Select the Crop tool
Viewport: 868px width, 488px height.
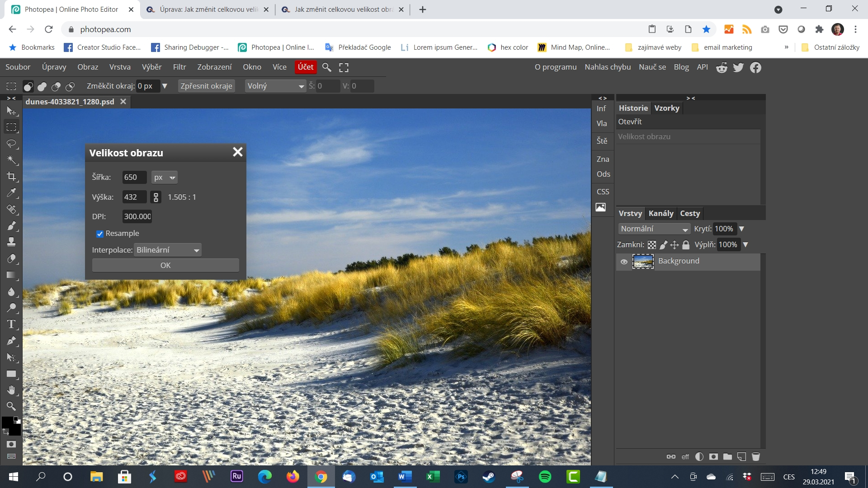coord(11,176)
